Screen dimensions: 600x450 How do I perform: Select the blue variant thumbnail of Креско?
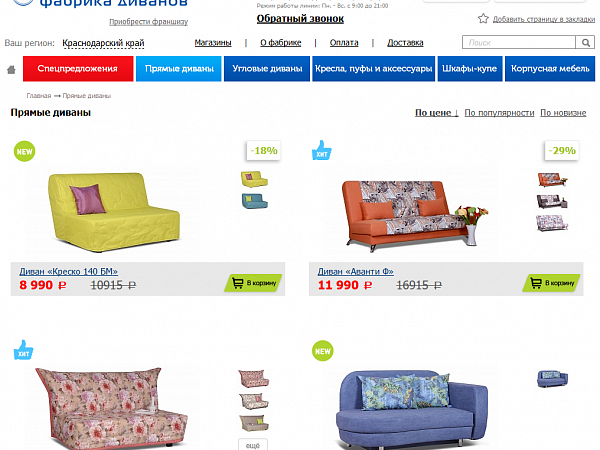[255, 201]
